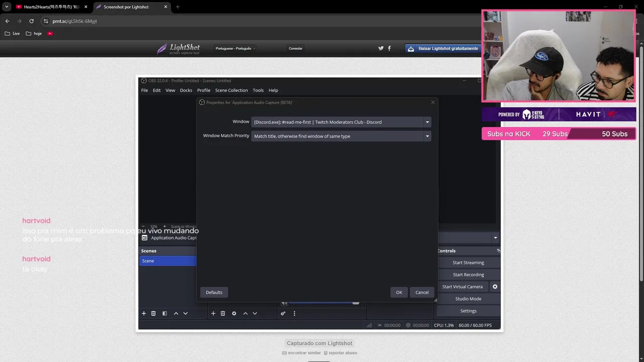This screenshot has height=362, width=644.
Task: Open the Live bookmarks folder
Action: pos(13,34)
